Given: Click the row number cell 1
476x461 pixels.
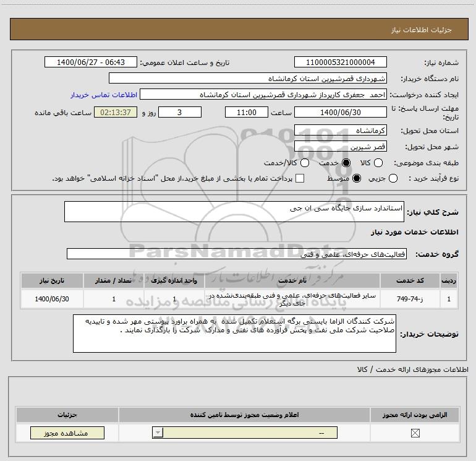Looking at the screenshot, I should pos(449,299).
